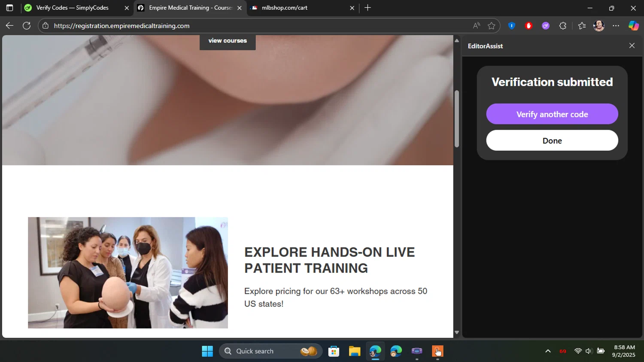Open the battery status icon
The image size is (644, 362).
click(x=601, y=351)
